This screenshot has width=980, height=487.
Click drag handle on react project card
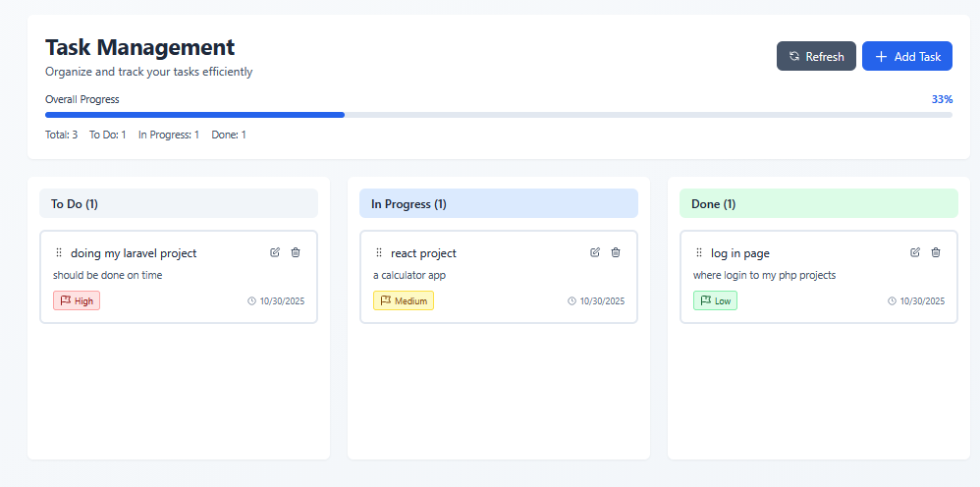[379, 253]
